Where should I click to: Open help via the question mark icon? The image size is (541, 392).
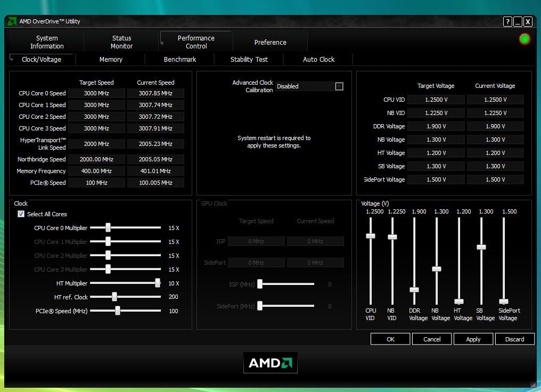[x=507, y=22]
